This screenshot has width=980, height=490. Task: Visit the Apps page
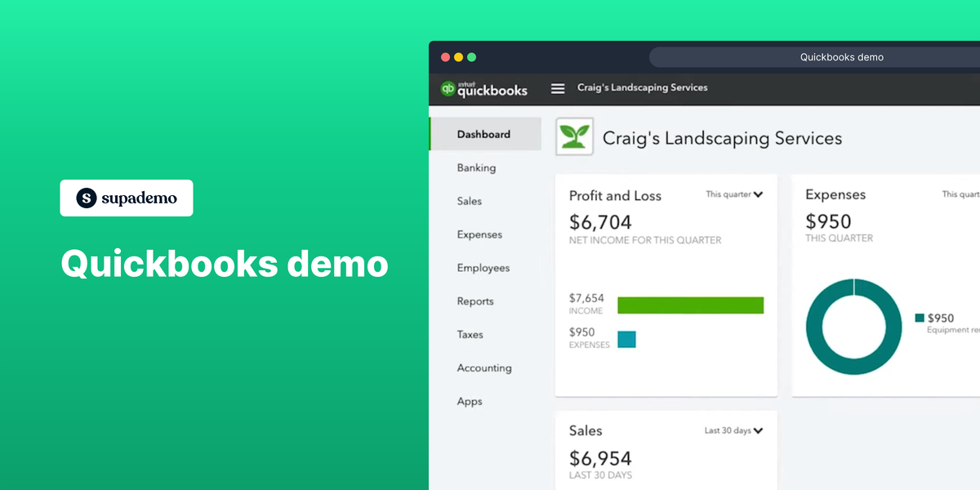(x=469, y=402)
